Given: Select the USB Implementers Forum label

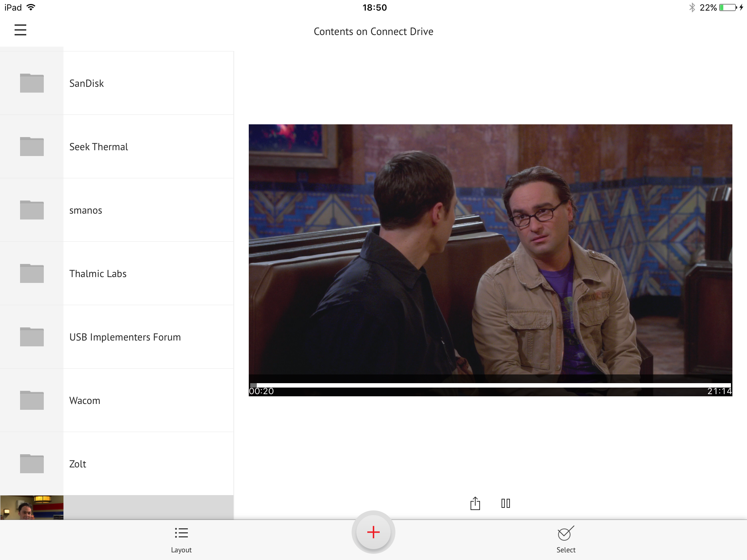Looking at the screenshot, I should (x=125, y=337).
